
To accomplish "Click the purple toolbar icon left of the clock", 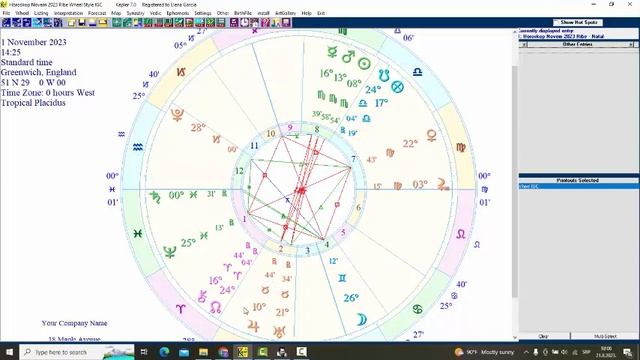I will tap(234, 22).
